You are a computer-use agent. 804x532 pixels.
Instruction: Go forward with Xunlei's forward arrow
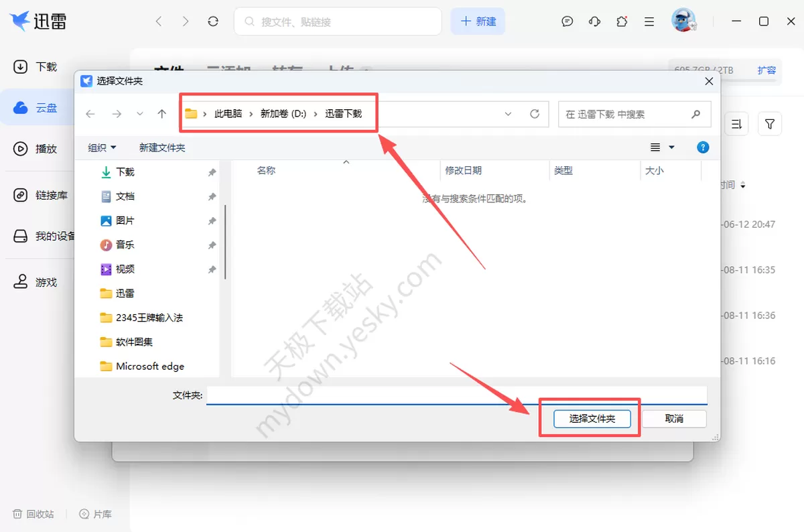pyautogui.click(x=186, y=21)
